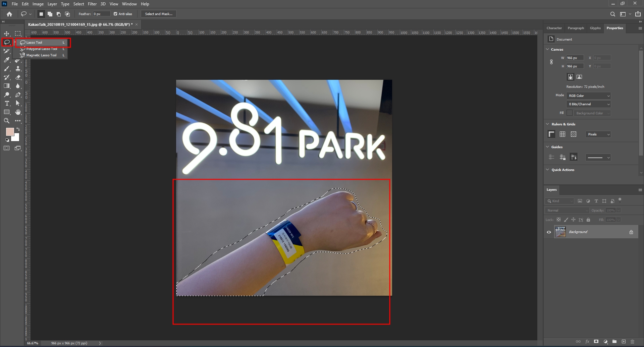Viewport: 644px width, 347px height.
Task: Toggle layer filtering switch in Layers
Action: point(620,200)
